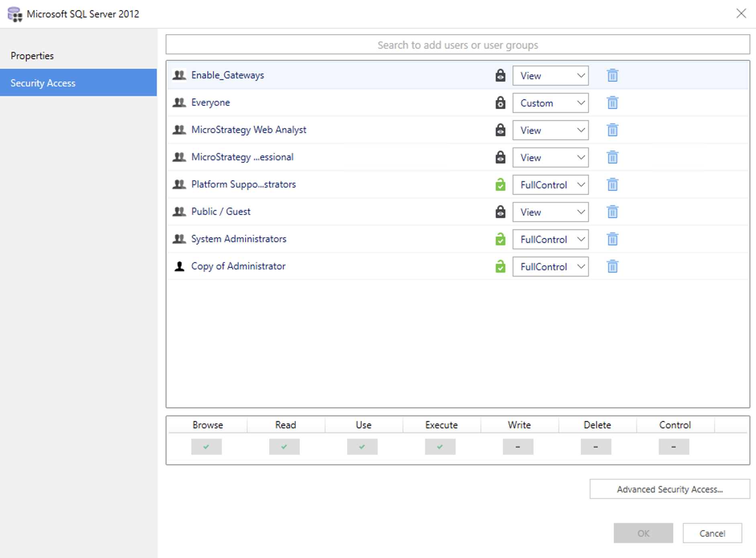
Task: Click the lock icon beside Everyone
Action: click(500, 103)
